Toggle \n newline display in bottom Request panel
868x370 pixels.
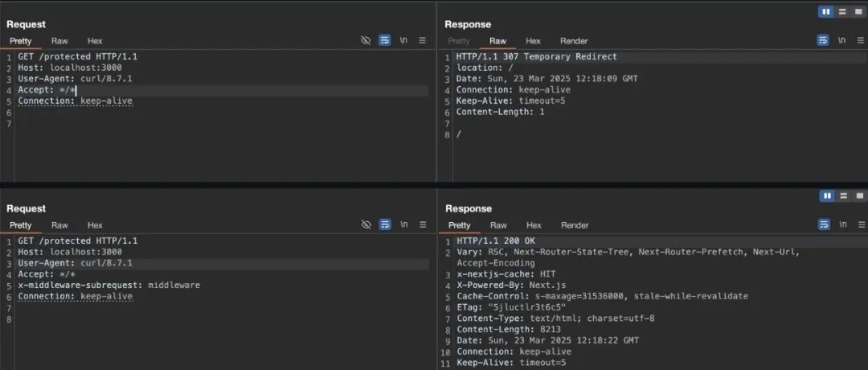click(x=404, y=224)
